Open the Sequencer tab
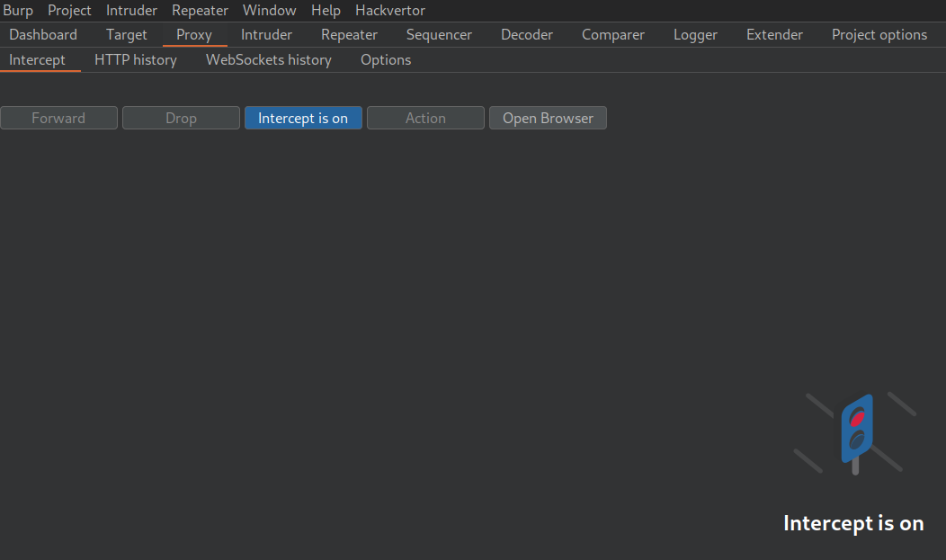 click(439, 35)
